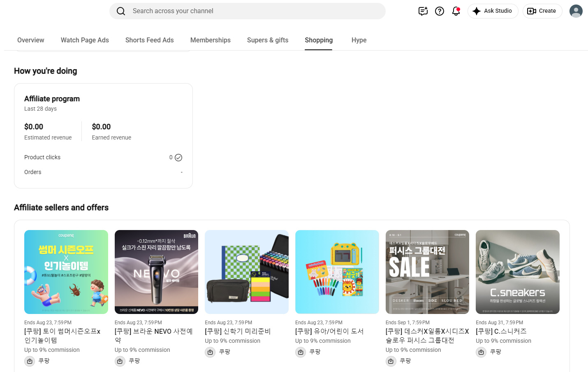
Task: Open Ask Studio assistant
Action: point(493,11)
